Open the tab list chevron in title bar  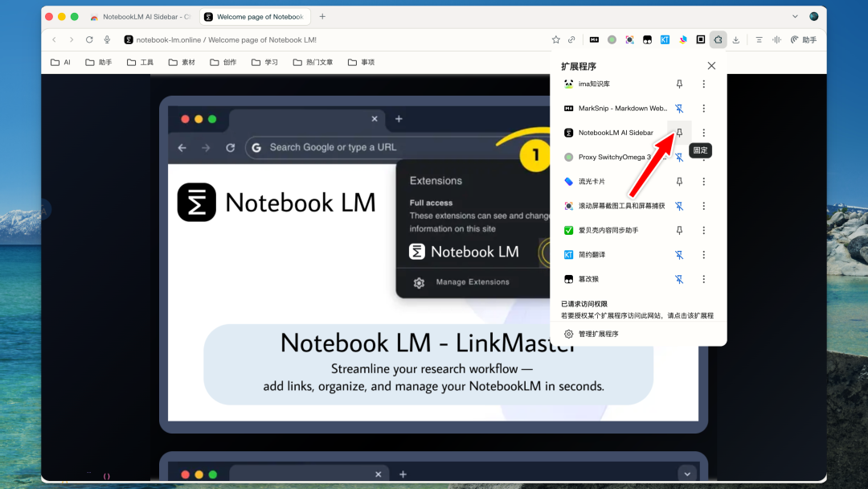click(795, 17)
